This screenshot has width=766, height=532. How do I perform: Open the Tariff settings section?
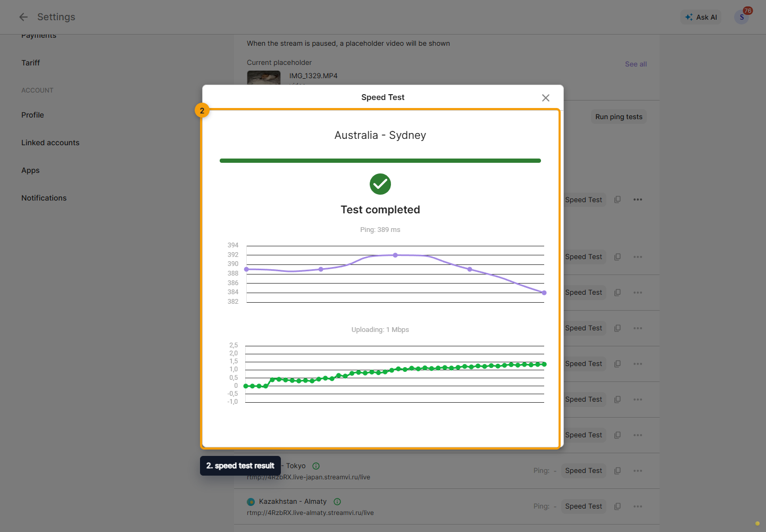coord(31,63)
